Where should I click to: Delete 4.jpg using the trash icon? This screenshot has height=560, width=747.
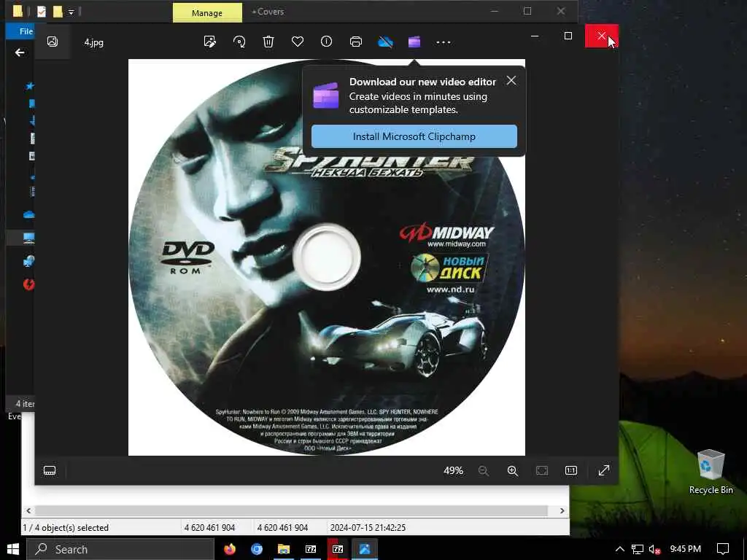[268, 42]
